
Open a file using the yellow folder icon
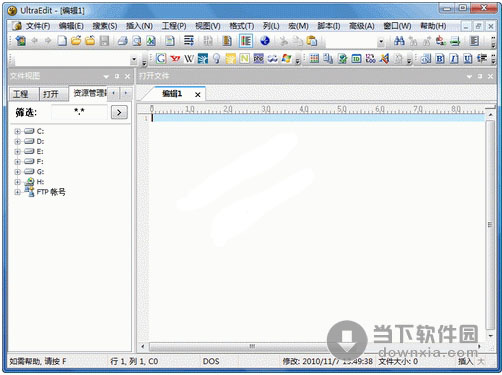[76, 41]
